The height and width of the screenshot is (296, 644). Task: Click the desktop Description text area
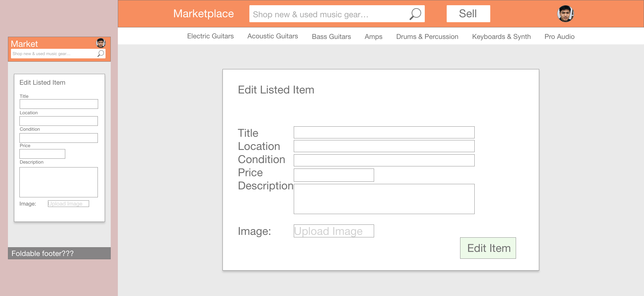coord(384,199)
